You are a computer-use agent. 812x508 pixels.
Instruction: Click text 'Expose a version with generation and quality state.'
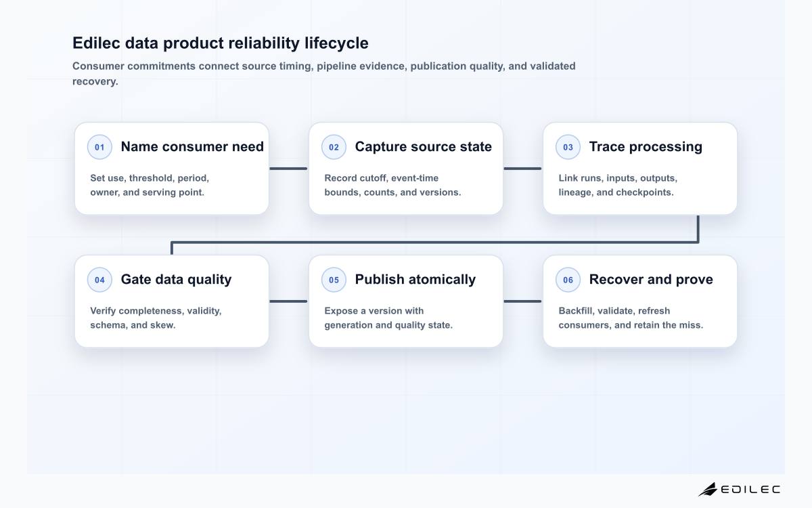(x=388, y=318)
